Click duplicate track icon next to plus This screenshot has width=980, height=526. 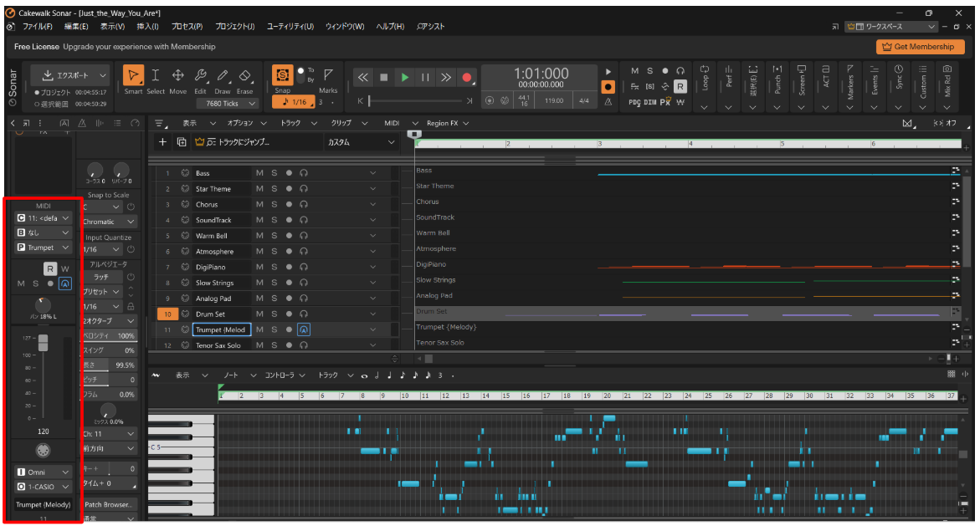[182, 142]
